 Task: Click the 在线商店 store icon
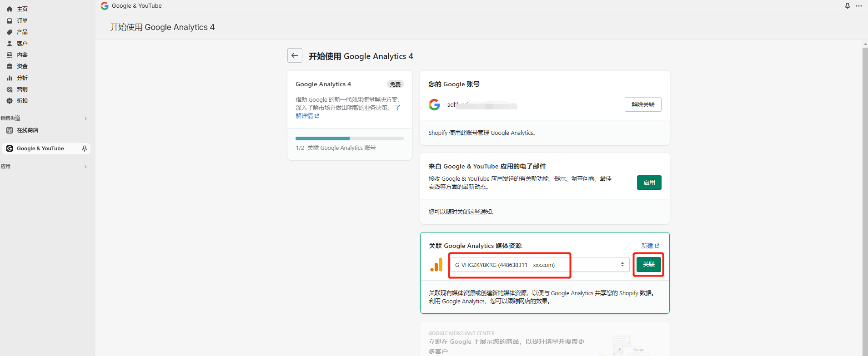tap(10, 130)
